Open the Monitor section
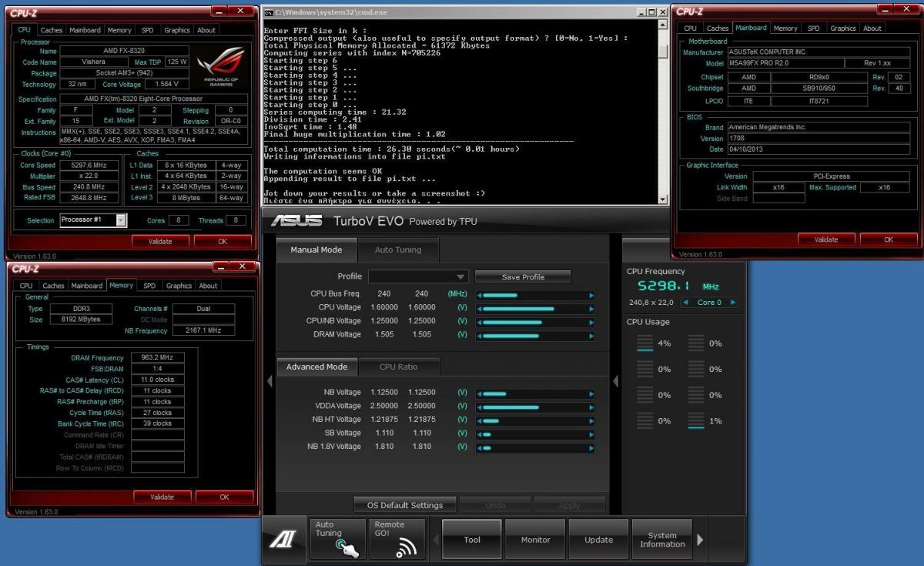 (x=535, y=540)
